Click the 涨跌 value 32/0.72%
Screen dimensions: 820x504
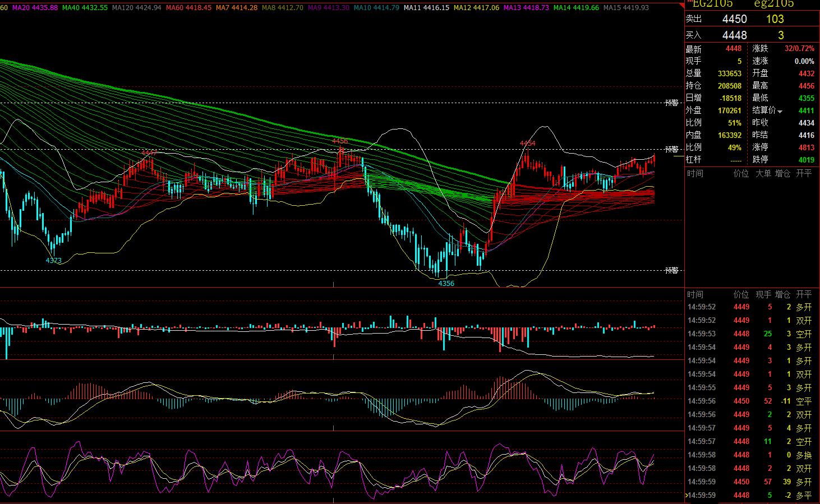(x=799, y=49)
